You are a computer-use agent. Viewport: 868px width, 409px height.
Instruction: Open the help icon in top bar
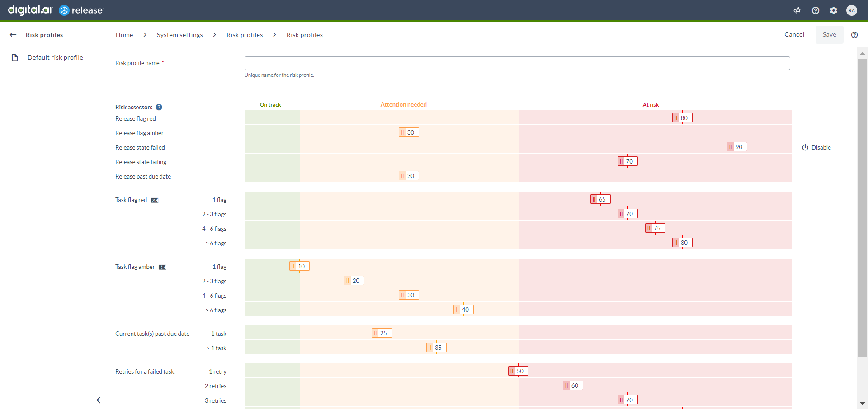[816, 10]
